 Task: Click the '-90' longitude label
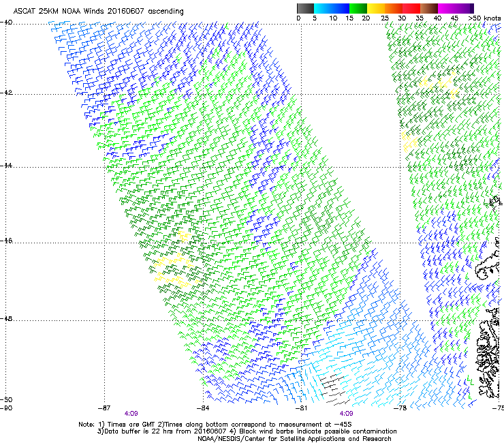[6, 408]
